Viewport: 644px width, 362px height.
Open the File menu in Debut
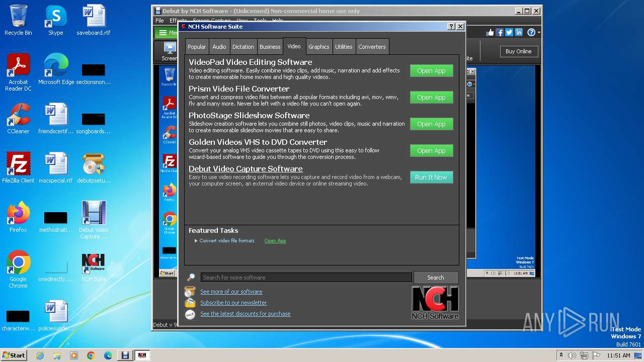[159, 21]
